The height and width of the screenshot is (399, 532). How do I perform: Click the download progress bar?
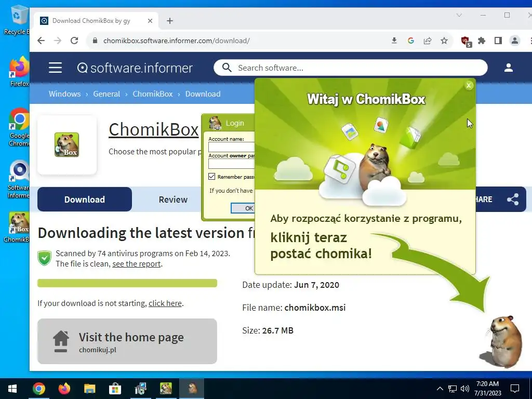[127, 283]
